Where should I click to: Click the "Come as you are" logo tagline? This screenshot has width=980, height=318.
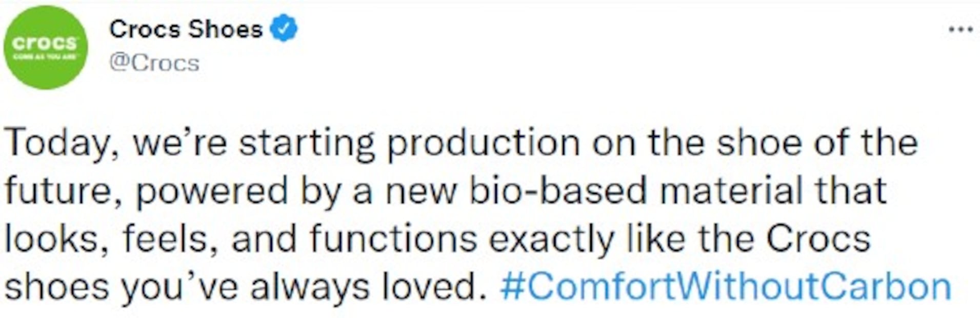pos(45,56)
